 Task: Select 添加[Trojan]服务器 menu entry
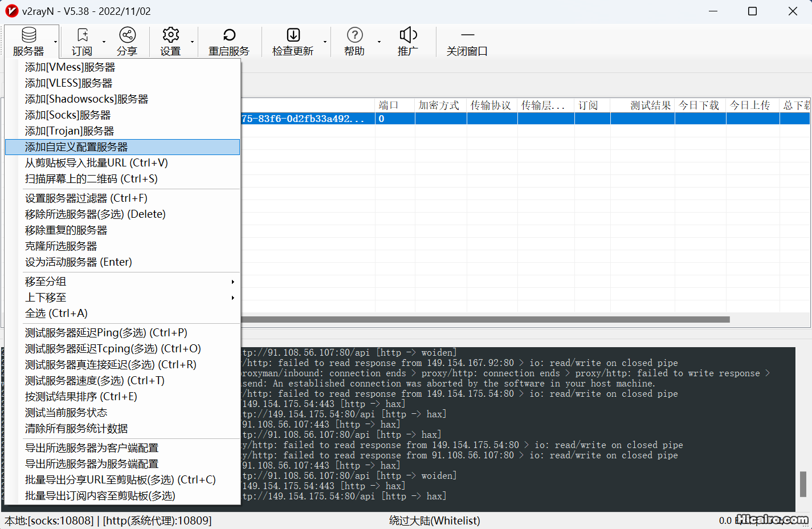point(123,131)
